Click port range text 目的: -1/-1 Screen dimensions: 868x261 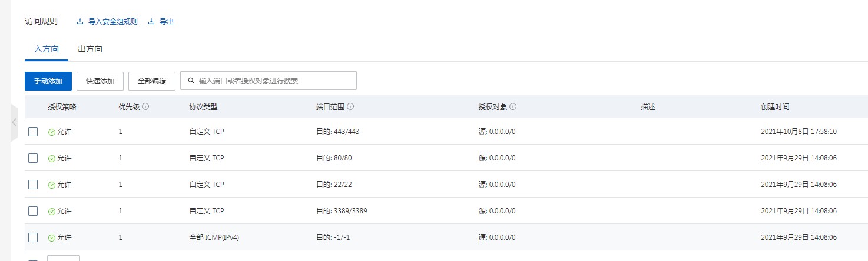tap(333, 237)
